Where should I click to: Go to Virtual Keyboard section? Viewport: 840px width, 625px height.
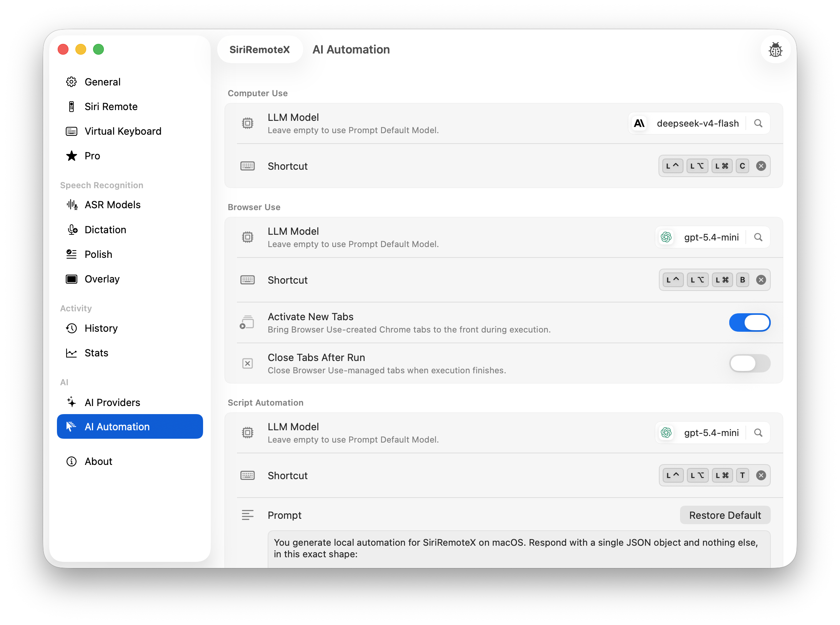point(130,131)
